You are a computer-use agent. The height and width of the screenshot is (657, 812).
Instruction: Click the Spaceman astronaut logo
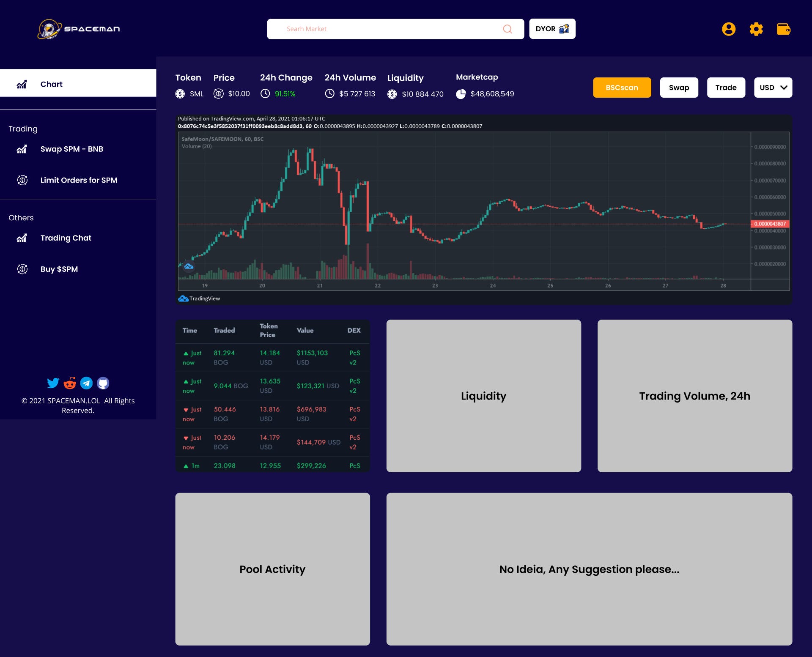[49, 29]
